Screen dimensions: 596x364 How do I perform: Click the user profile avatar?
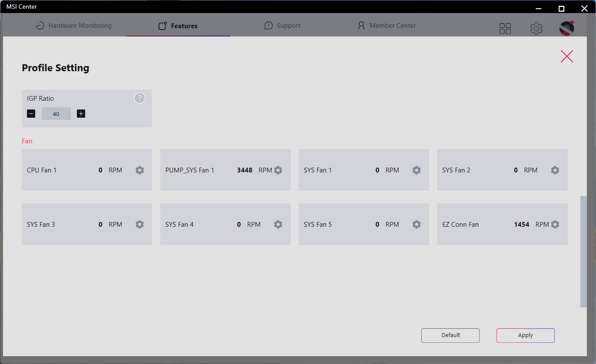(567, 28)
